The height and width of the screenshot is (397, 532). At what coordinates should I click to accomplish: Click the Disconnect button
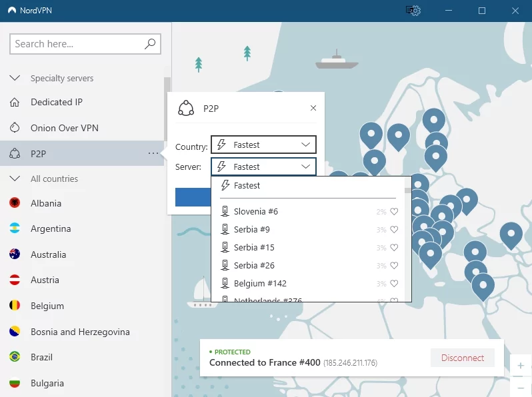click(463, 358)
